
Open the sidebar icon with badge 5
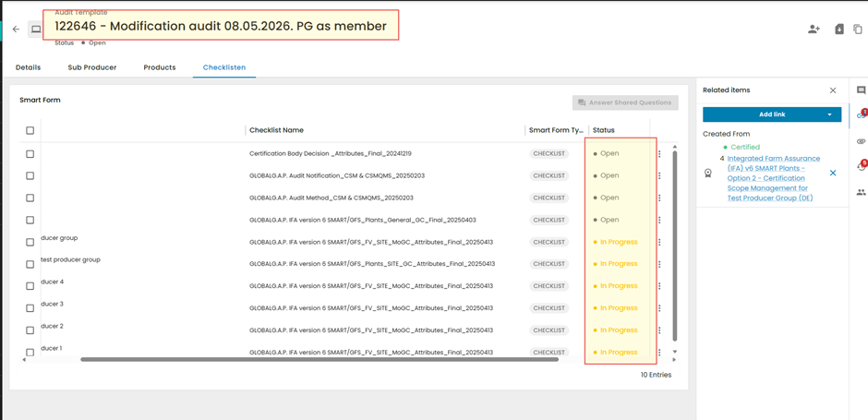[861, 166]
